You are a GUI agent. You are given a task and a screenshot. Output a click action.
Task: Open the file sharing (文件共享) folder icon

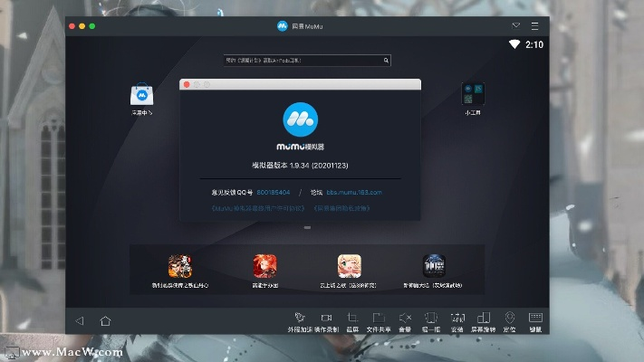[x=379, y=318]
